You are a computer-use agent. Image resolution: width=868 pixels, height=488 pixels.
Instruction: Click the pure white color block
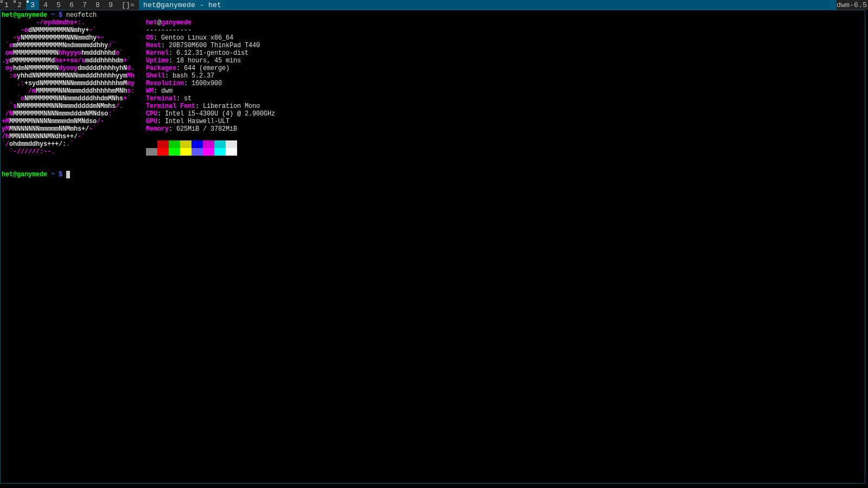tap(231, 152)
